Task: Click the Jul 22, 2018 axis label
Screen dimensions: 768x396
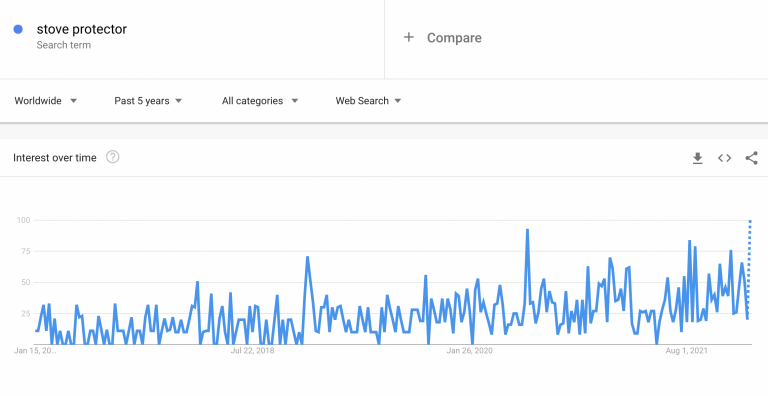Action: point(252,351)
